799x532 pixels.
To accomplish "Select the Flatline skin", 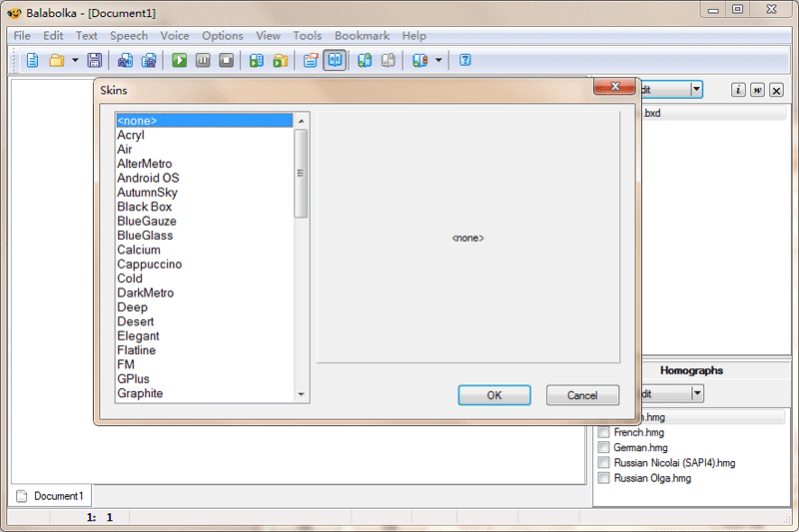I will pos(205,350).
